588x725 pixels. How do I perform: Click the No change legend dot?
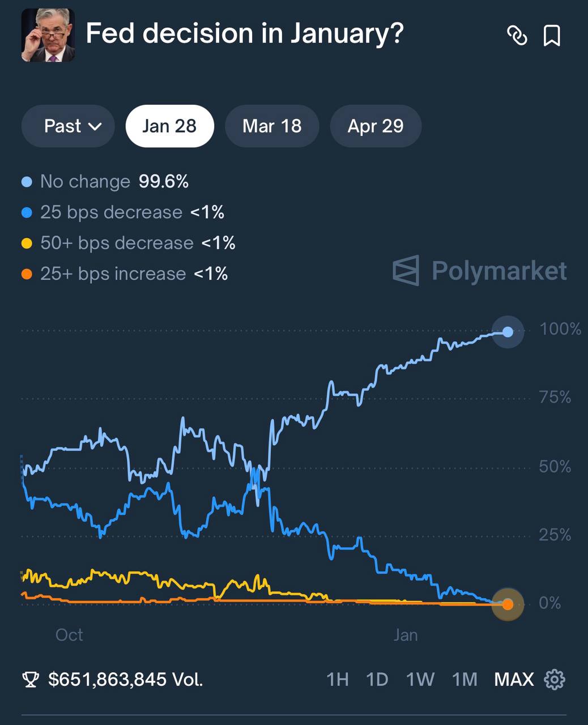coord(27,182)
